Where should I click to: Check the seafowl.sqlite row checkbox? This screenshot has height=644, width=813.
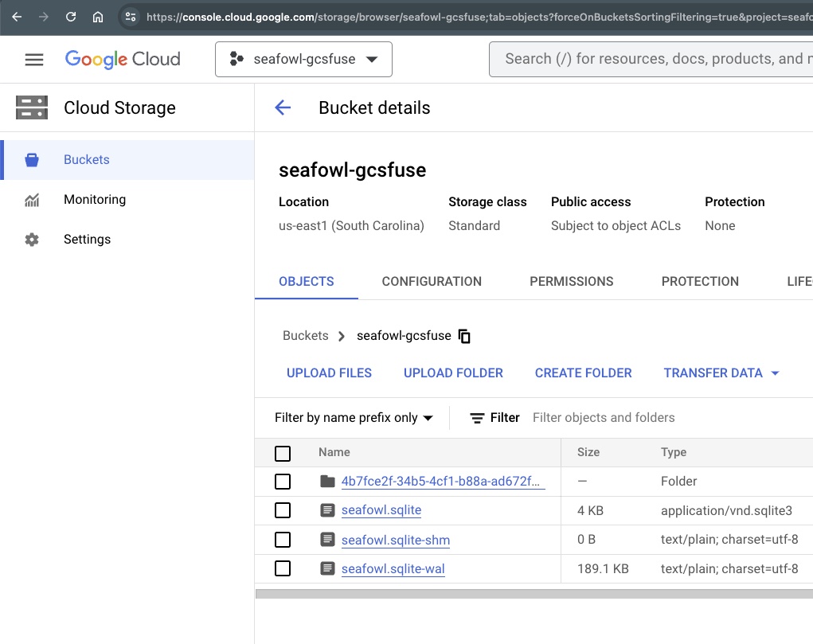click(x=283, y=510)
